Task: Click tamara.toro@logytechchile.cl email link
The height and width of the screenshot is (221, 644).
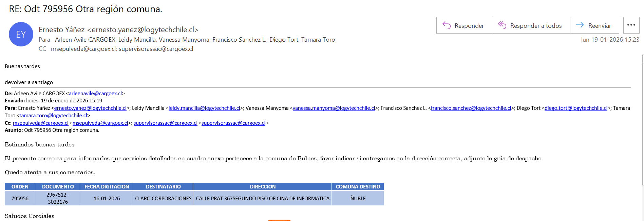Action: click(x=53, y=116)
